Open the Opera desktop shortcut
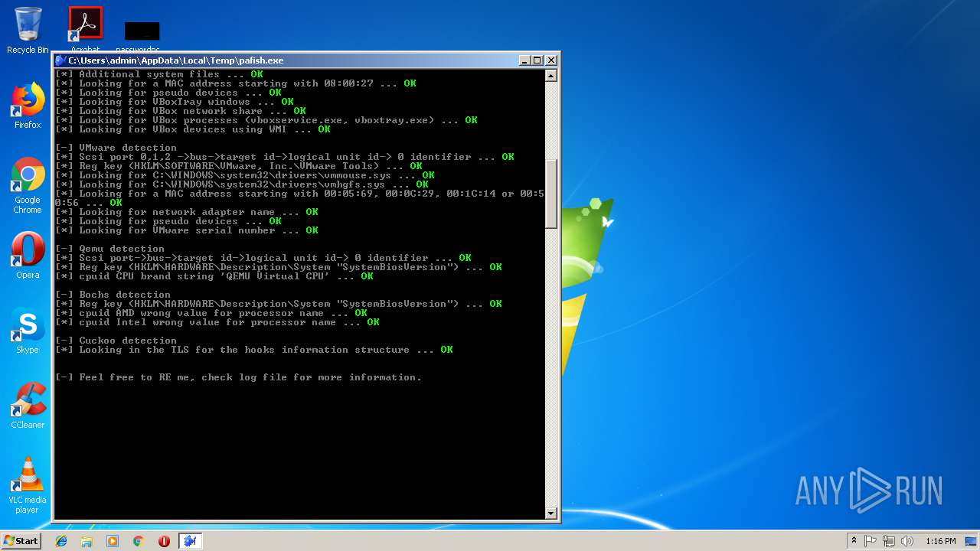The height and width of the screenshot is (551, 980). [28, 255]
